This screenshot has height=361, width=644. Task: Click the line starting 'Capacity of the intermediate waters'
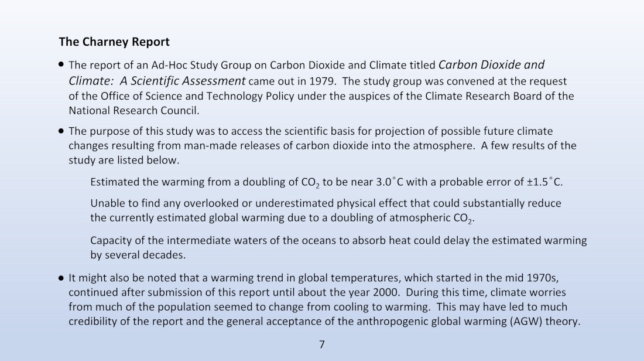point(338,240)
